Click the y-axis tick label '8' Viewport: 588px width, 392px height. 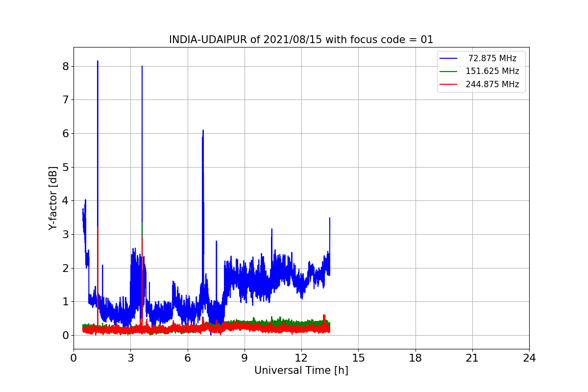[66, 66]
